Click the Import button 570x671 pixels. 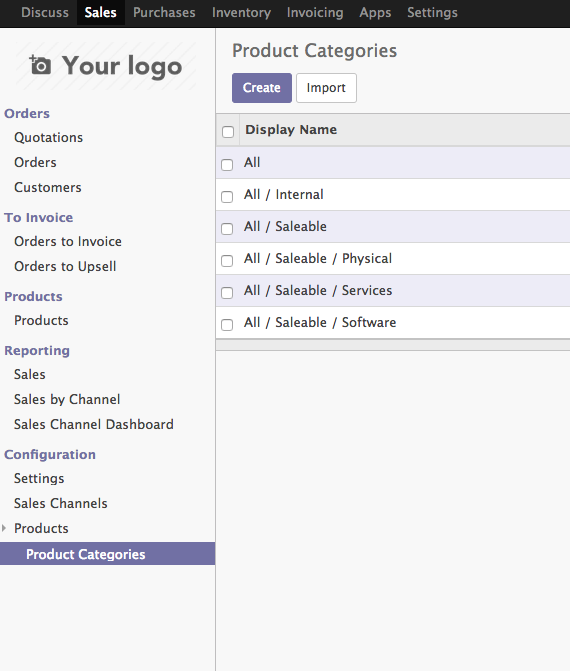coord(326,88)
